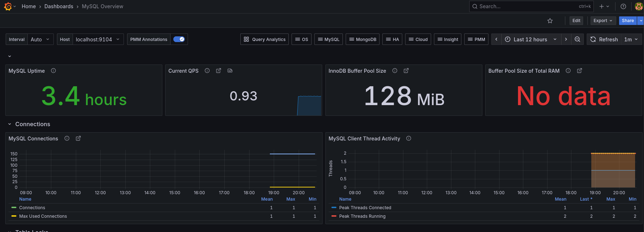Click the Current QPS sparkline graph
644x232 pixels.
click(309, 105)
